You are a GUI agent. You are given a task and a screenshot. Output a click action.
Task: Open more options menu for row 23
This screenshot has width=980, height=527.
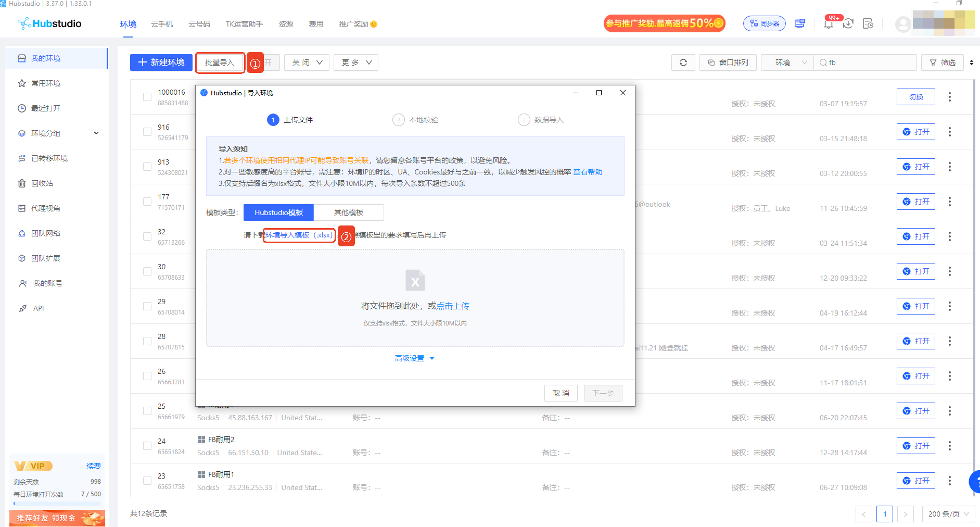click(950, 481)
